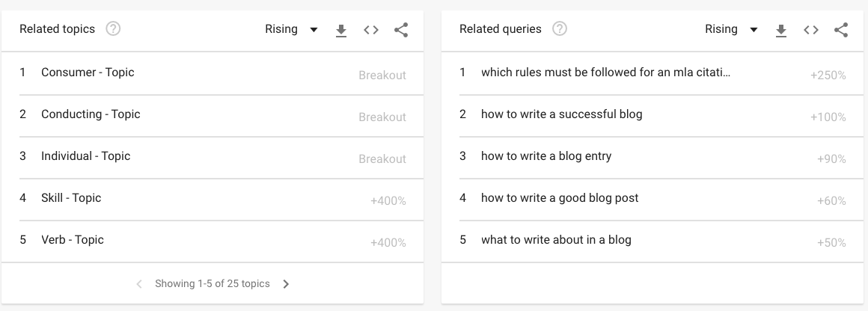
Task: Download Related topics data as CSV
Action: [x=341, y=30]
